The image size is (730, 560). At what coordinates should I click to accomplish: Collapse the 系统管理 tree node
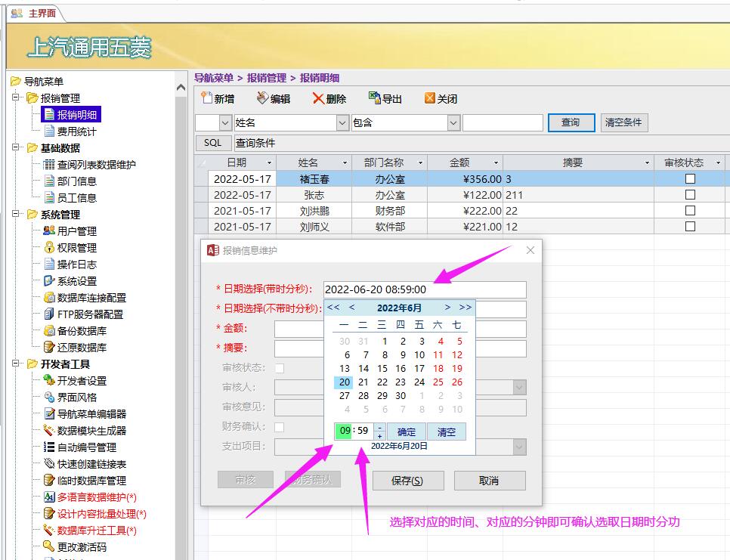tap(15, 214)
